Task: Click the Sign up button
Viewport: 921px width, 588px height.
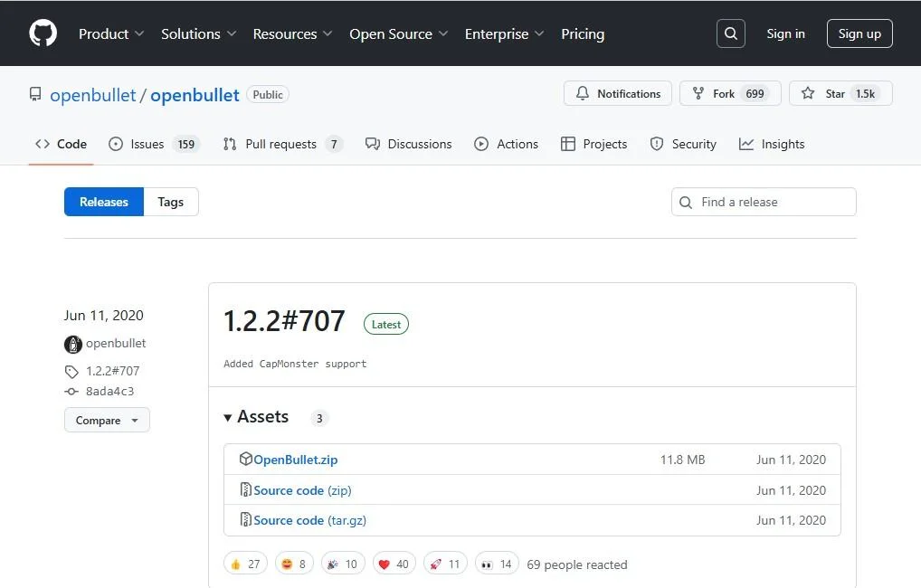Action: coord(859,33)
